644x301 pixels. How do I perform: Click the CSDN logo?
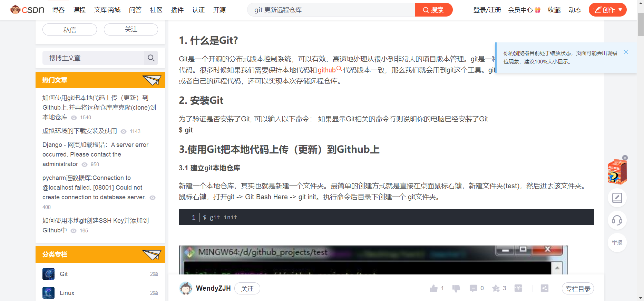click(x=27, y=10)
